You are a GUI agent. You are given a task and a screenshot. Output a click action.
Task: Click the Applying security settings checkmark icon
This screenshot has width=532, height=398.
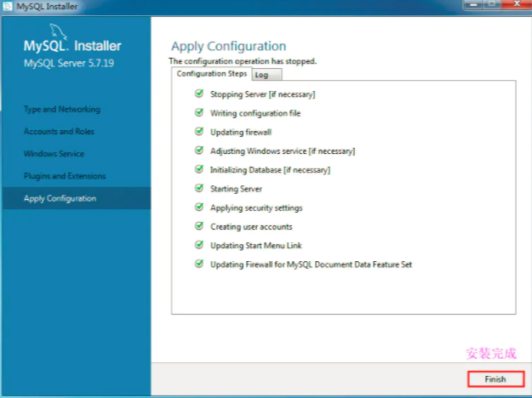(199, 208)
